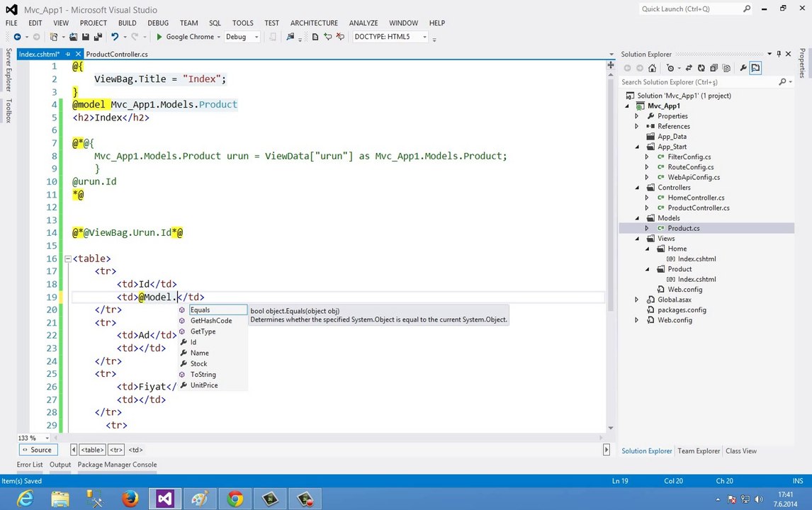Open the Package Manager Console tab

tap(117, 465)
